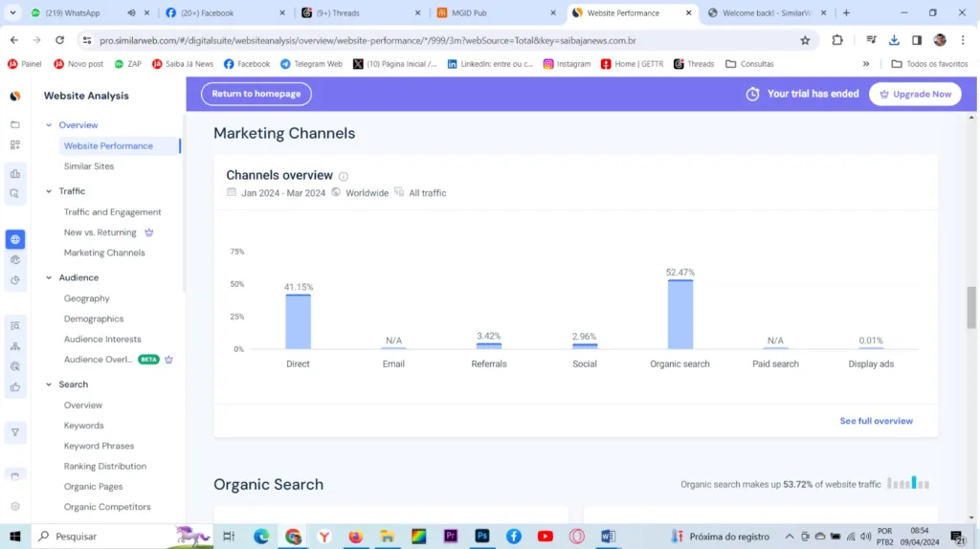Click the info icon beside Channels overview

(x=344, y=176)
